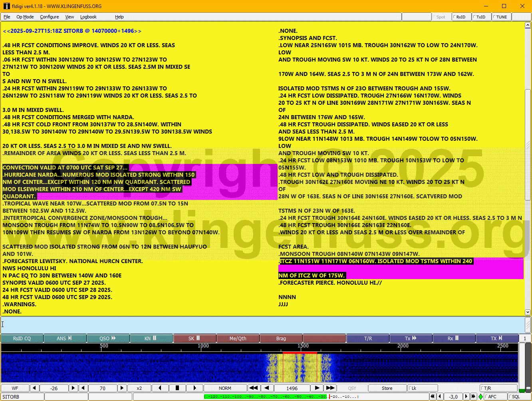Switch the WF waterfall display mode
The image size is (532, 401).
tap(15, 388)
